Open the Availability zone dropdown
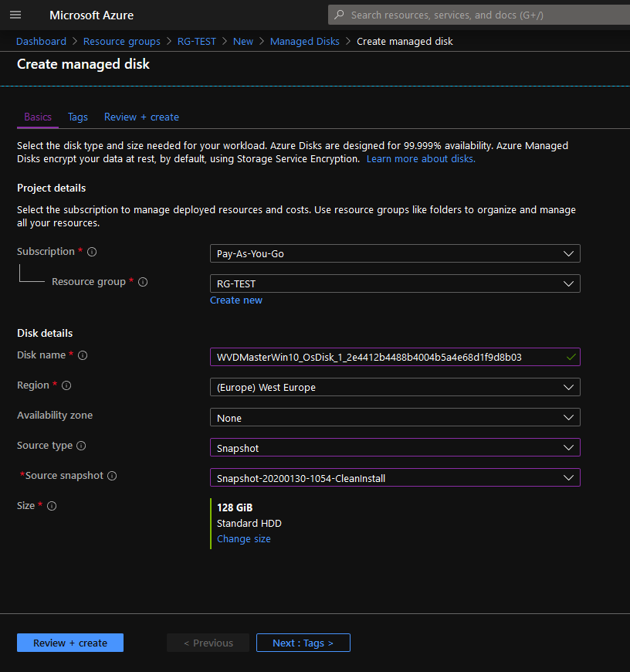This screenshot has height=672, width=630. click(x=395, y=417)
